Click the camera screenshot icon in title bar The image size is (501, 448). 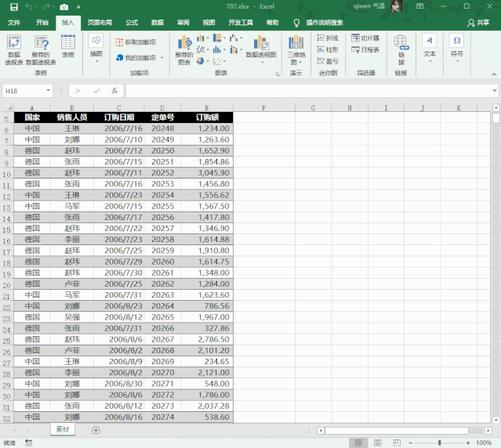pyautogui.click(x=64, y=7)
